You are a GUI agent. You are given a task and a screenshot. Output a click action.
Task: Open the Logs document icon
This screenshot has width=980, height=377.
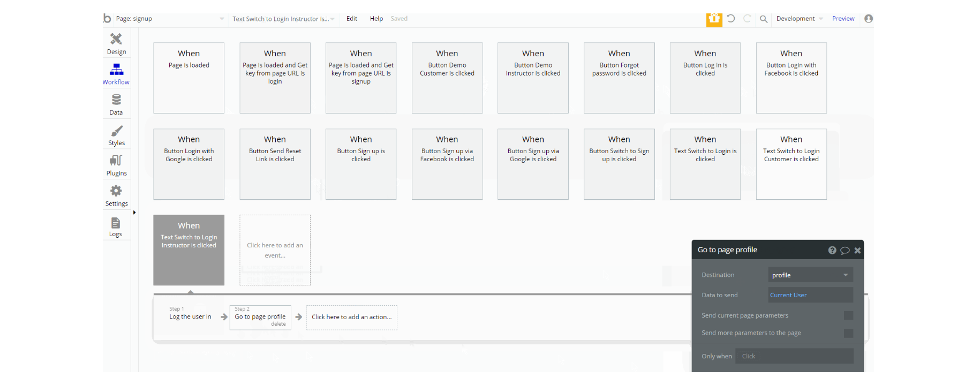coord(116,223)
